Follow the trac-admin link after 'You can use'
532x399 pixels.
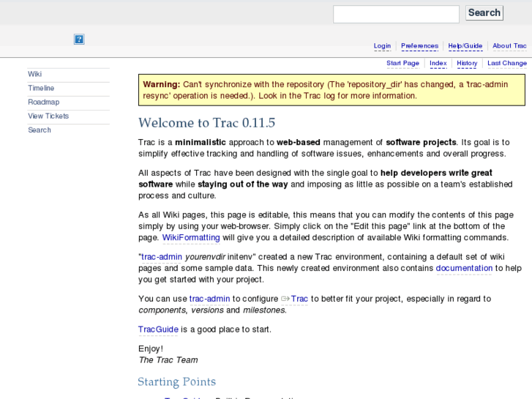(210, 299)
